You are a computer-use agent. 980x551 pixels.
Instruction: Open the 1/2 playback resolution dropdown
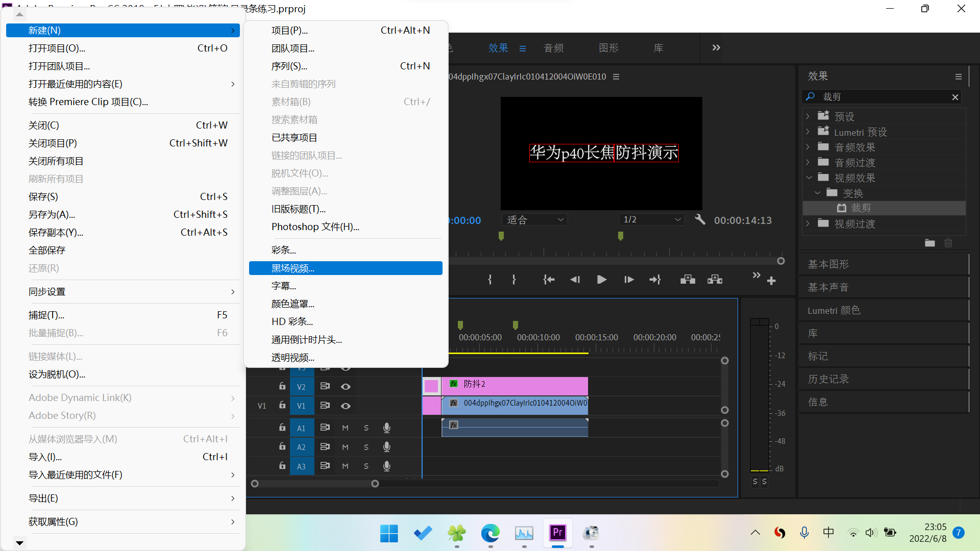[x=652, y=220]
